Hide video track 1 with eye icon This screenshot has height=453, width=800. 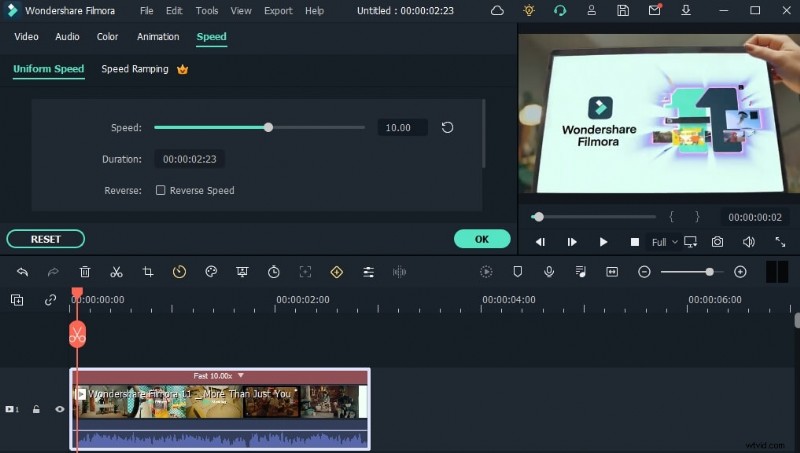tap(60, 409)
